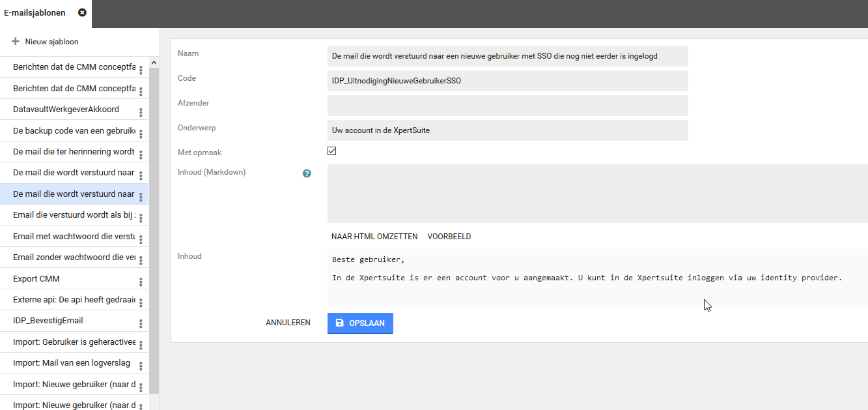
Task: Select the Email zonder wachtwoord template
Action: [74, 257]
